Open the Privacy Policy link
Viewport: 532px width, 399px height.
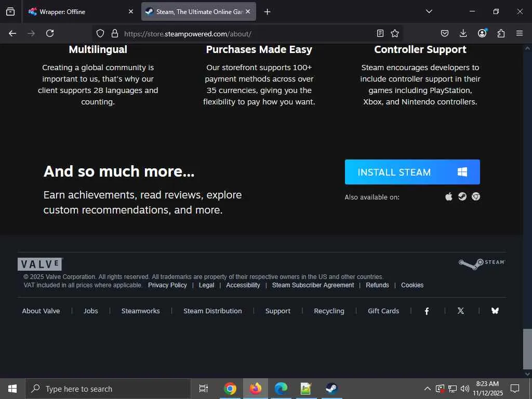[167, 285]
